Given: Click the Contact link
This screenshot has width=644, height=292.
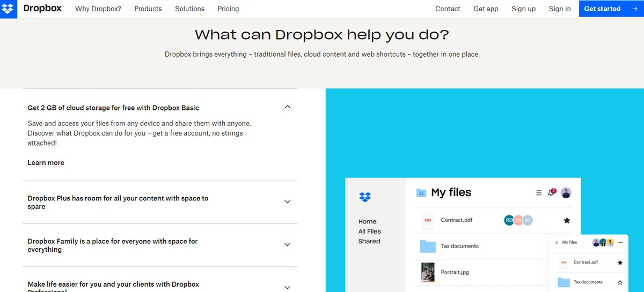Looking at the screenshot, I should pyautogui.click(x=448, y=9).
